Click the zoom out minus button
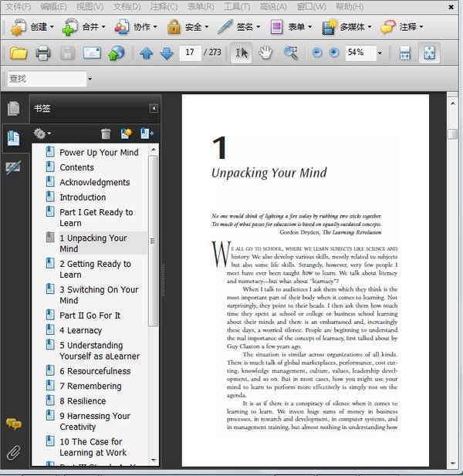Viewport: 463px width, 476px height. click(x=317, y=52)
